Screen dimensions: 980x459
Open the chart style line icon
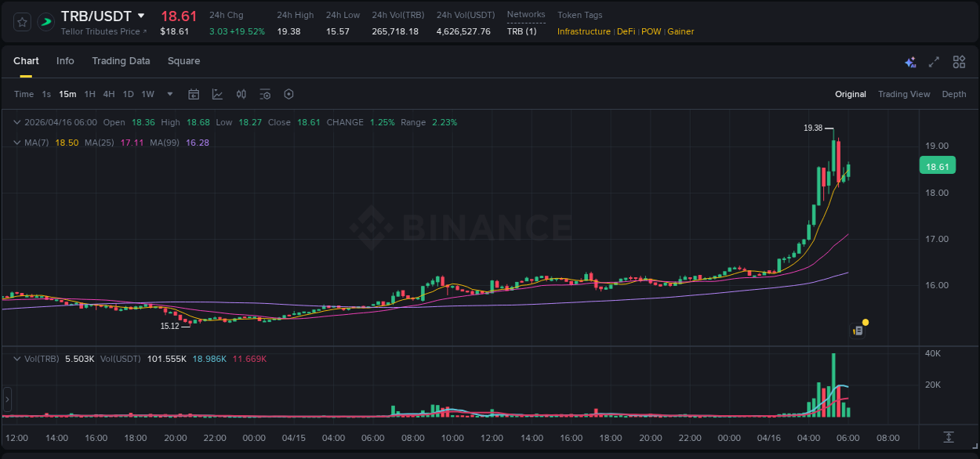pyautogui.click(x=217, y=94)
